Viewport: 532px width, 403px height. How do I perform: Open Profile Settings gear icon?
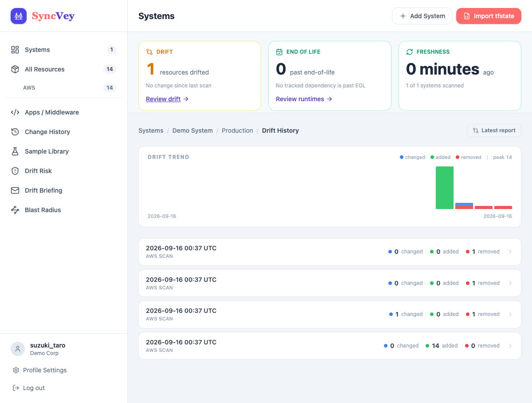(x=16, y=370)
